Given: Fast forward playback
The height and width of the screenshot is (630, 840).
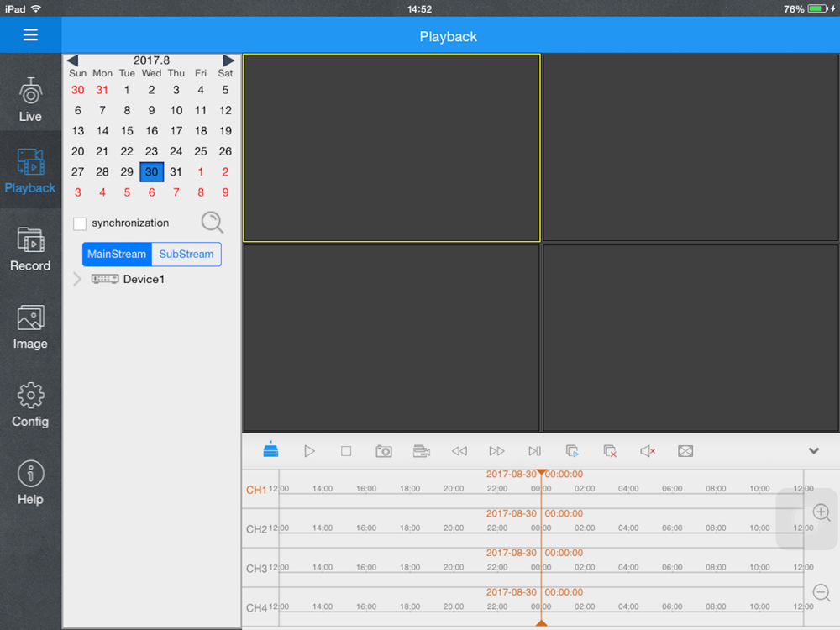Looking at the screenshot, I should [x=496, y=451].
